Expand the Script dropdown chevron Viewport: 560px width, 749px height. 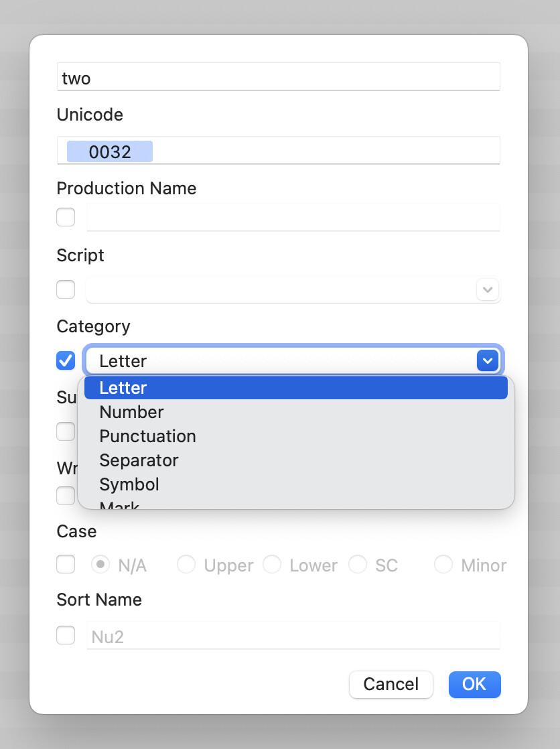tap(487, 289)
